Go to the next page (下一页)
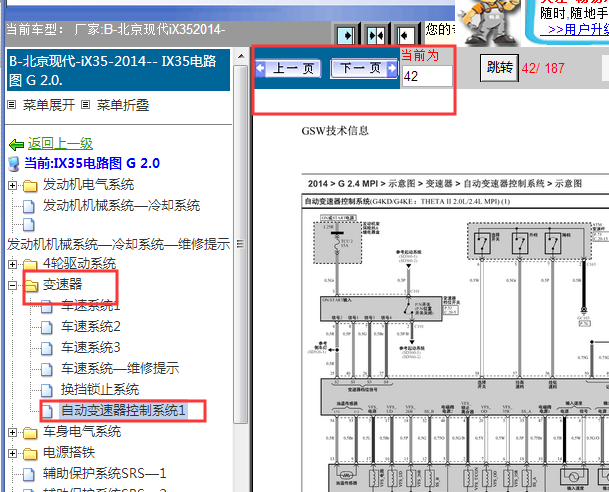 [x=364, y=68]
